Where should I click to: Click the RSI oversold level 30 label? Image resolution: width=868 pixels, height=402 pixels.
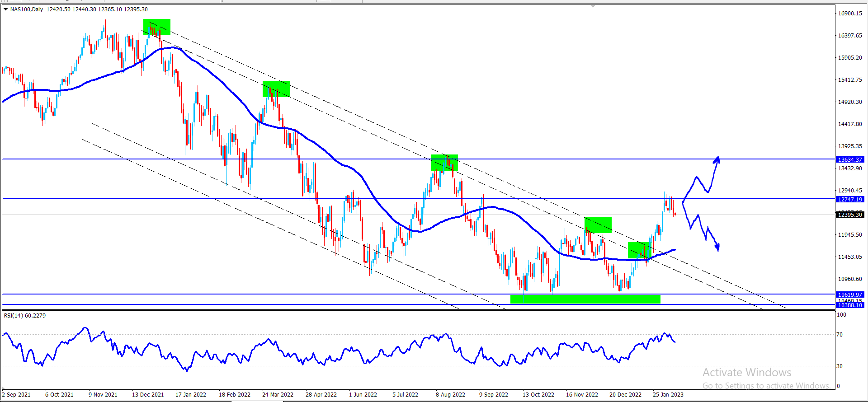pyautogui.click(x=840, y=366)
